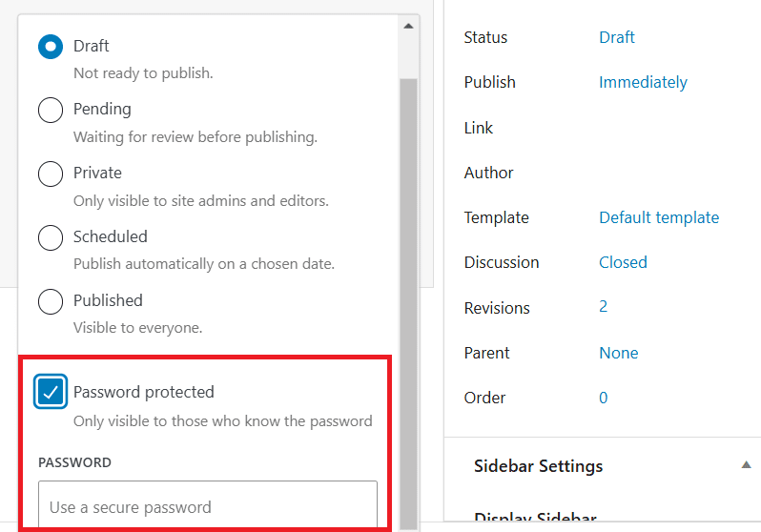Click the Discussion label
This screenshot has height=532, width=761.
point(502,262)
